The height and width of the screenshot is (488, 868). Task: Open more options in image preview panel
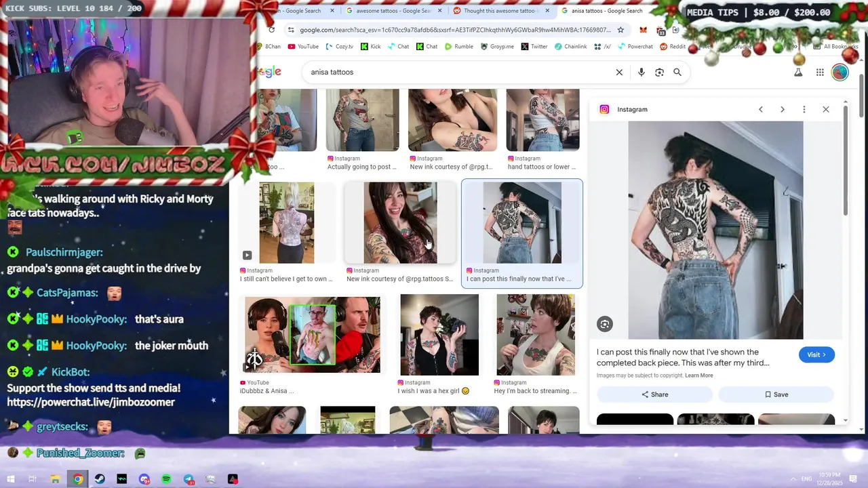804,109
